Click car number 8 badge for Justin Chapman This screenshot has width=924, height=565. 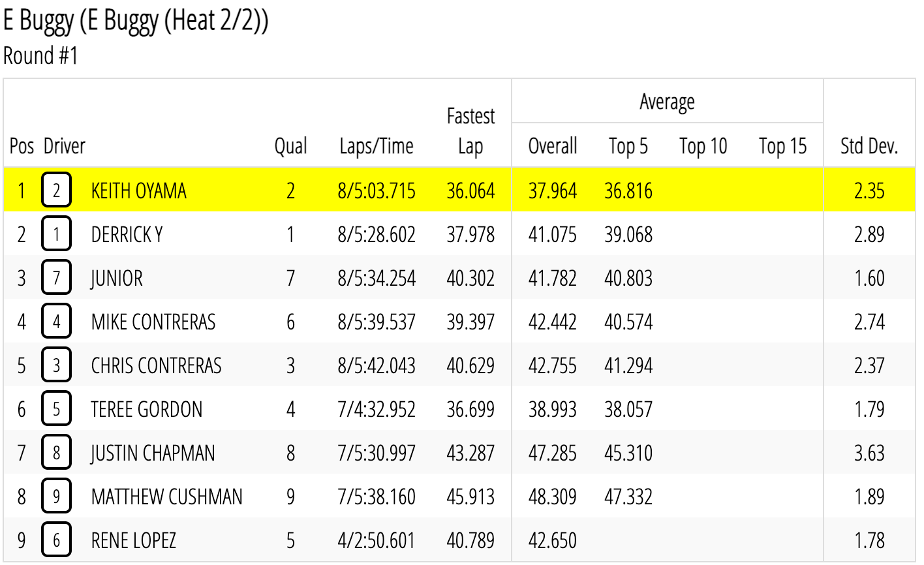point(56,453)
